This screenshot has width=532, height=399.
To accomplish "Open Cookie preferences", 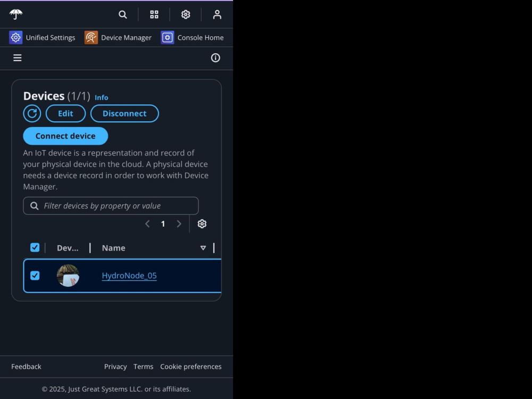I will pyautogui.click(x=190, y=367).
